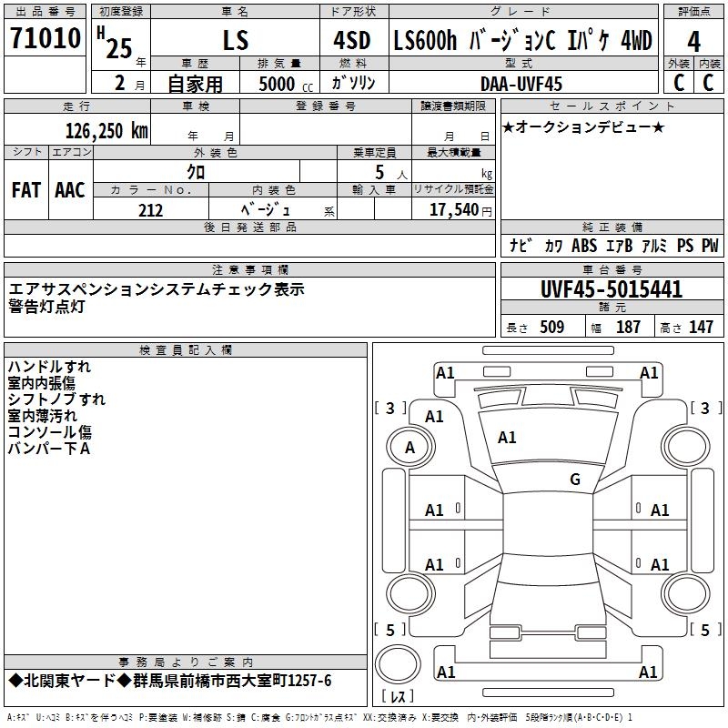Select the アルミ equipment entry
The image size is (728, 728).
tap(654, 245)
